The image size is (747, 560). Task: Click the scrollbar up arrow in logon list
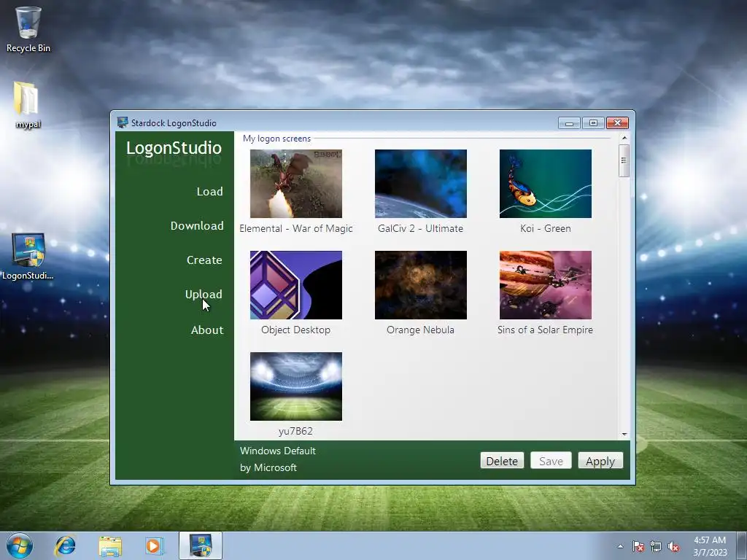[x=624, y=138]
